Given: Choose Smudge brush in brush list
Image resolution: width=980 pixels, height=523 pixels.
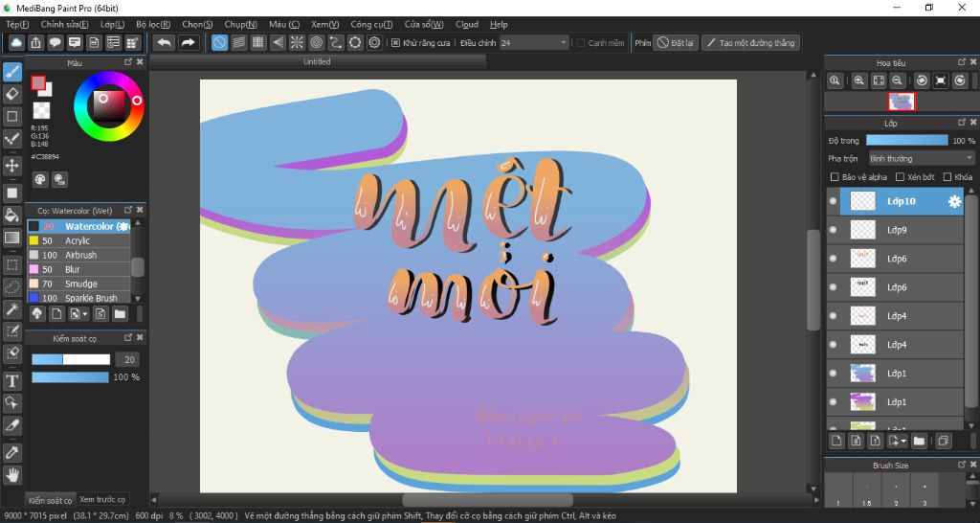Looking at the screenshot, I should coord(78,284).
